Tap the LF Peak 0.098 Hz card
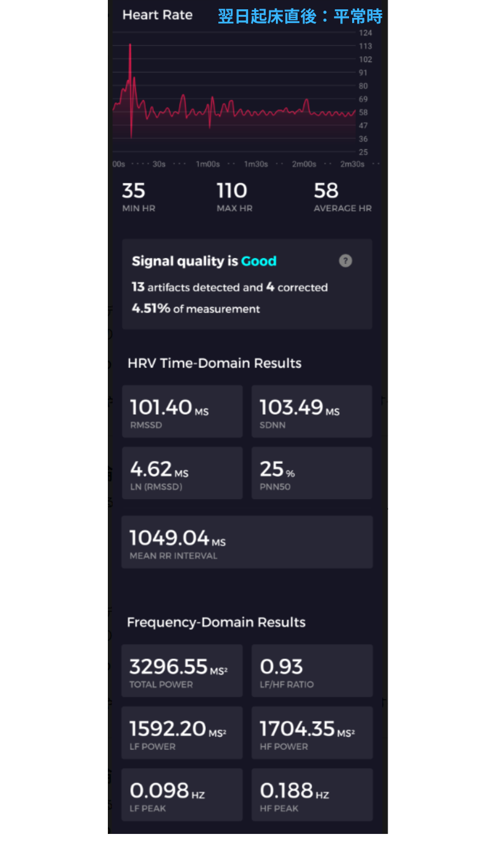Screen dimensions: 496x868 tap(182, 795)
